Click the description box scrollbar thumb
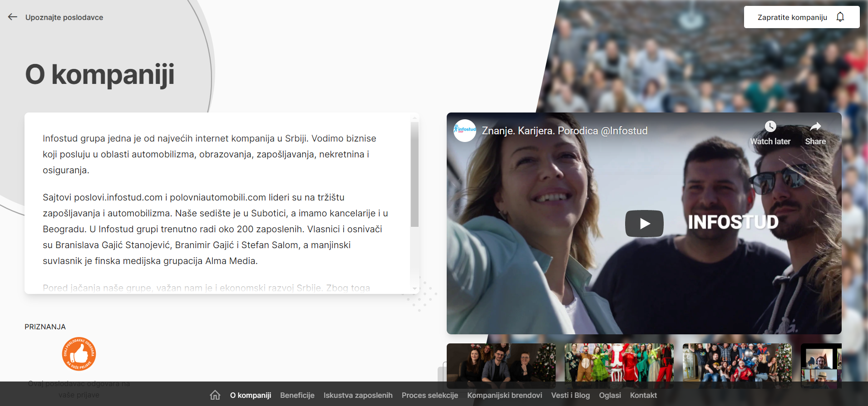The width and height of the screenshot is (868, 406). 414,174
